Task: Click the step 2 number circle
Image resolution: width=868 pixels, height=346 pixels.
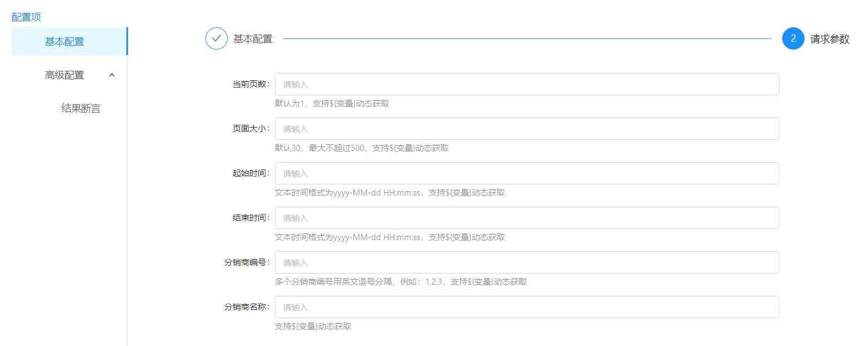Action: click(793, 38)
